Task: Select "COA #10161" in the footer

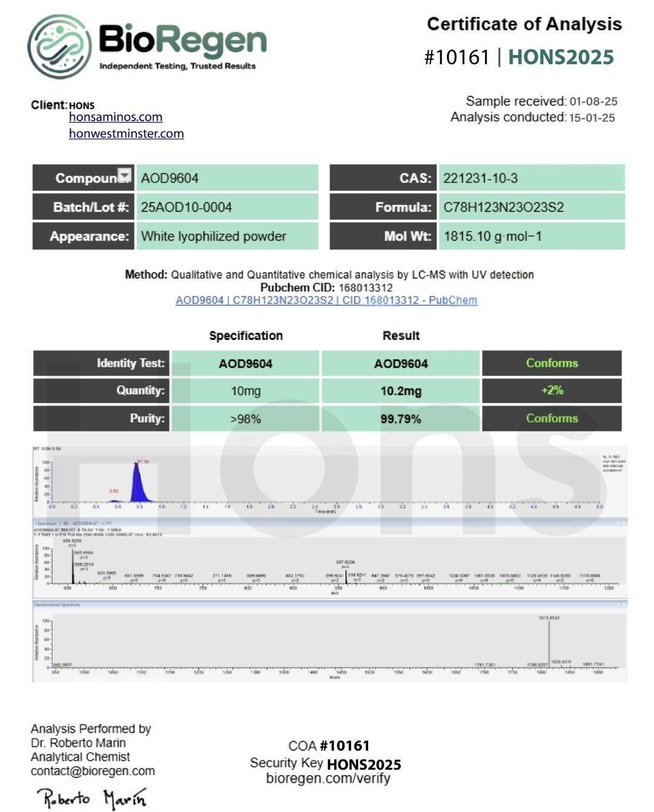Action: point(329,746)
